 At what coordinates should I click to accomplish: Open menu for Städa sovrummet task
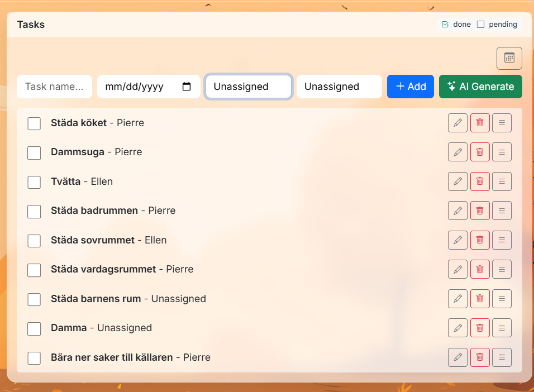(x=502, y=240)
